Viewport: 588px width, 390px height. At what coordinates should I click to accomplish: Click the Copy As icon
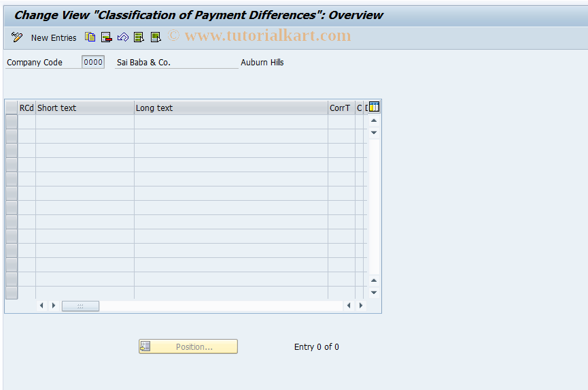(x=90, y=37)
